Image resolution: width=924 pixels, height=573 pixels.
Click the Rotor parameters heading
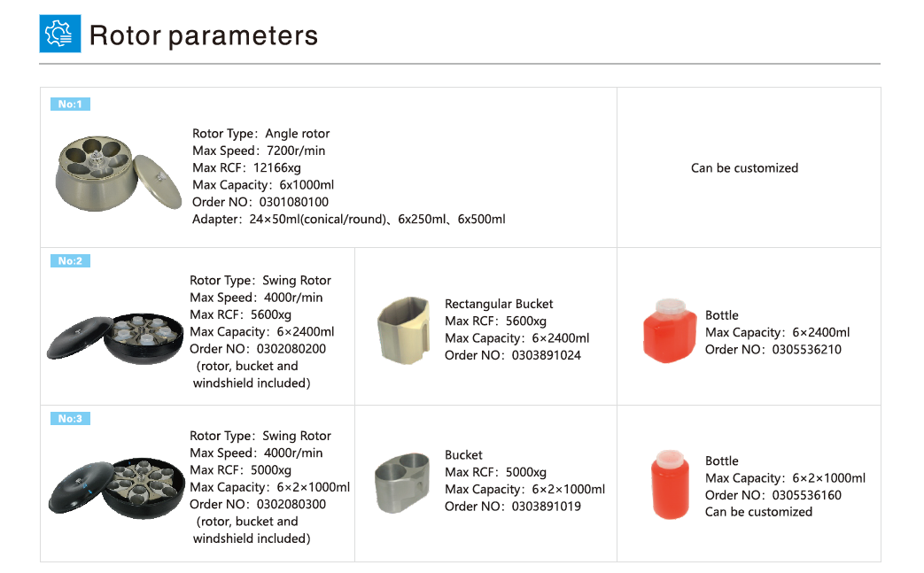click(204, 35)
